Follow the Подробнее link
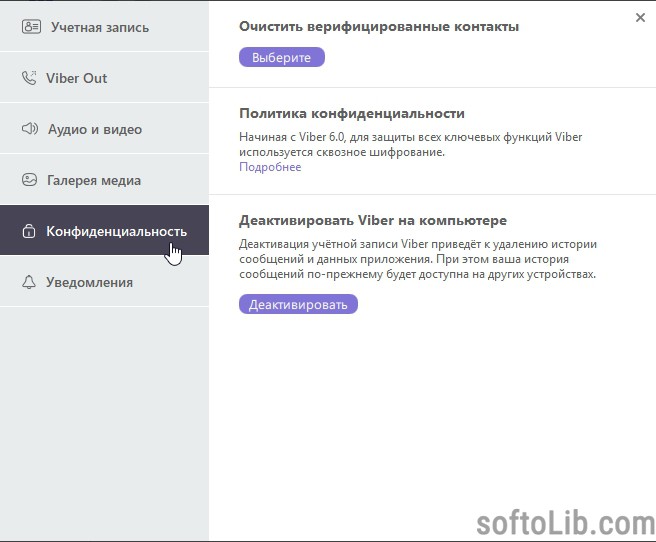 (x=270, y=167)
